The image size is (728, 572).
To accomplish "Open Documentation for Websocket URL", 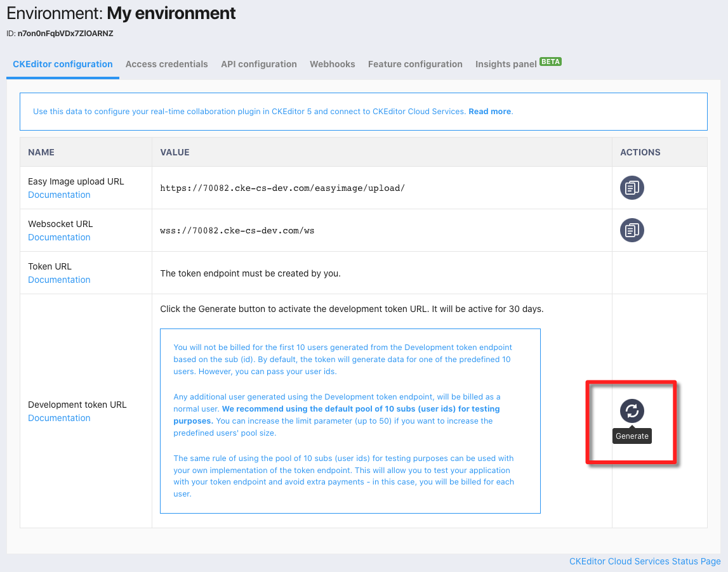I will 59,237.
